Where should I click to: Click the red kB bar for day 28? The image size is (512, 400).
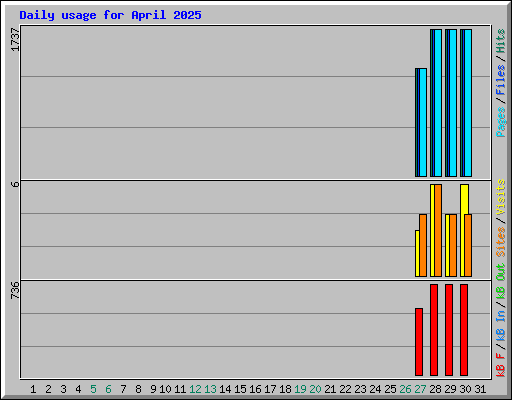coord(434,330)
